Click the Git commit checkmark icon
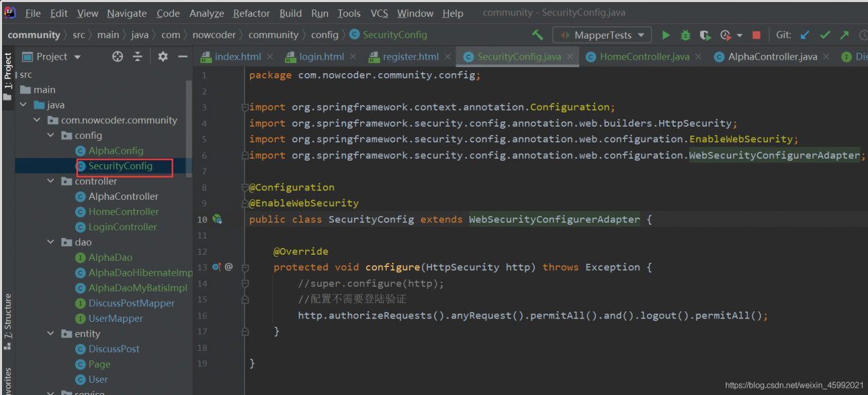868x395 pixels. [x=825, y=35]
